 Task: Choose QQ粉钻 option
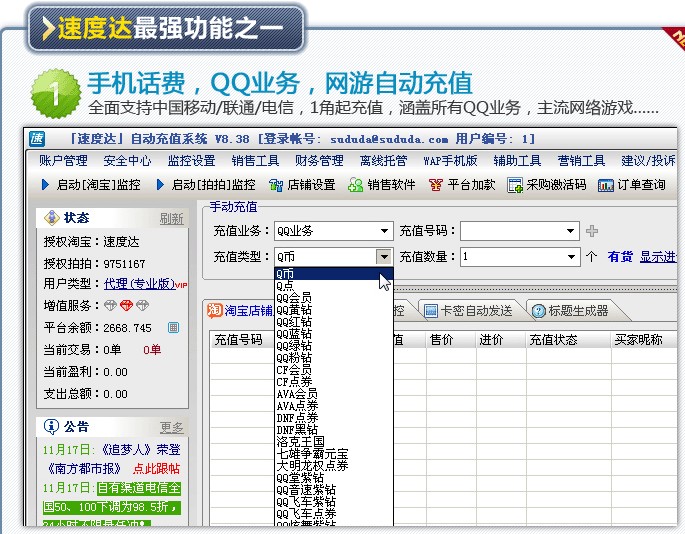(x=334, y=358)
